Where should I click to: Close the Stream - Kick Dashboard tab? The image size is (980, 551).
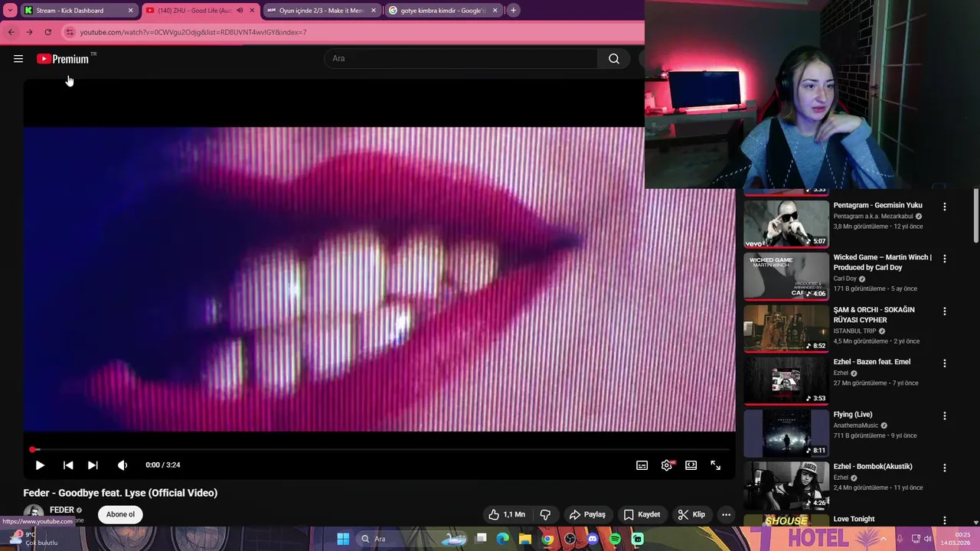(x=130, y=11)
